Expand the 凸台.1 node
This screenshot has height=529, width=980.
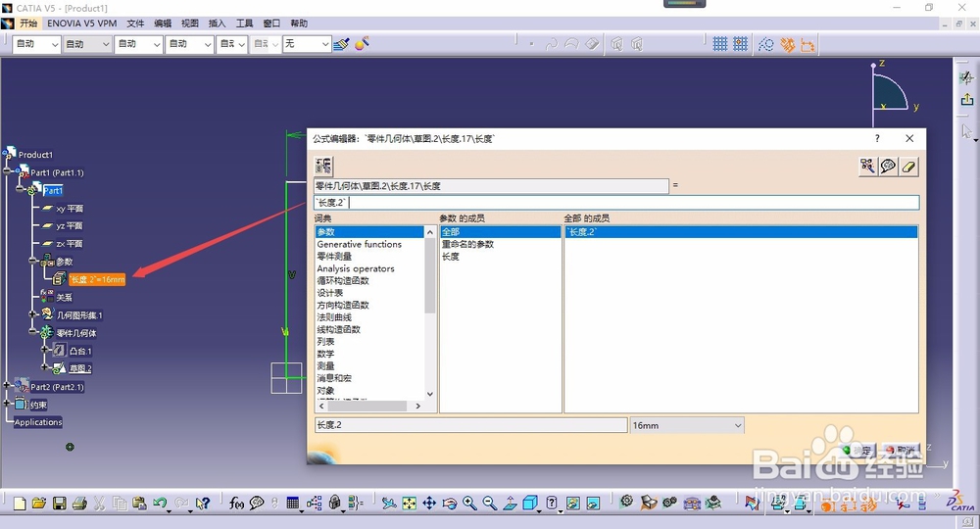[44, 350]
